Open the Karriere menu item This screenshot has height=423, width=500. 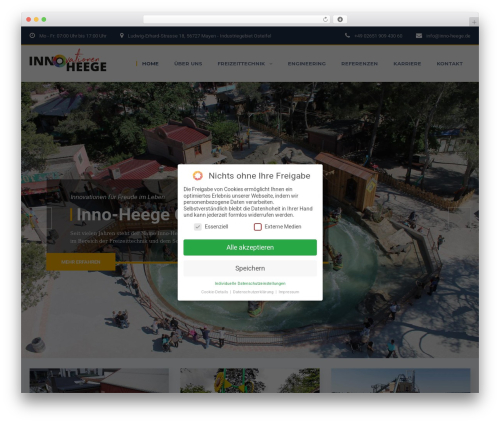[x=407, y=64]
